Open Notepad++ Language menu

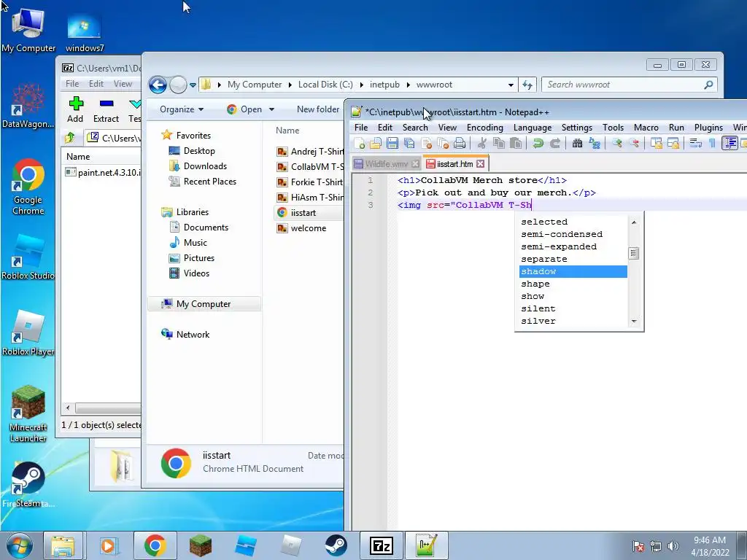click(532, 127)
